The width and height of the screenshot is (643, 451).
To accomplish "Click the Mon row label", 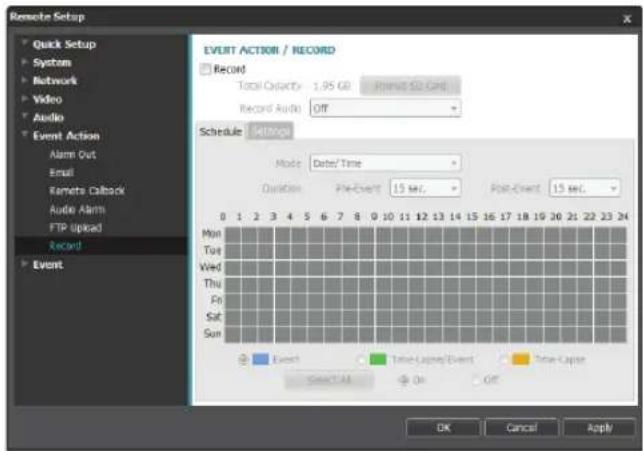I will pos(212,234).
